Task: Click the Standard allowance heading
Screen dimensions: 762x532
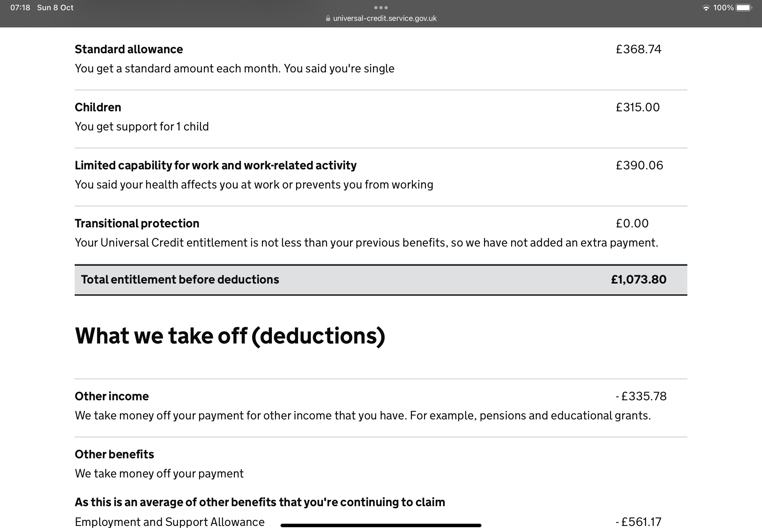Action: pyautogui.click(x=129, y=49)
